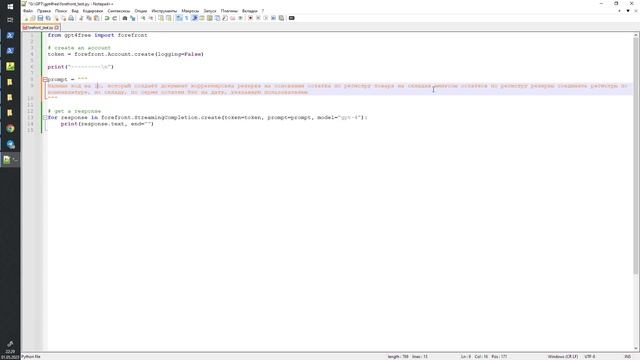This screenshot has height=360, width=640.
Task: Save the current file via toolbar
Action: (40, 18)
